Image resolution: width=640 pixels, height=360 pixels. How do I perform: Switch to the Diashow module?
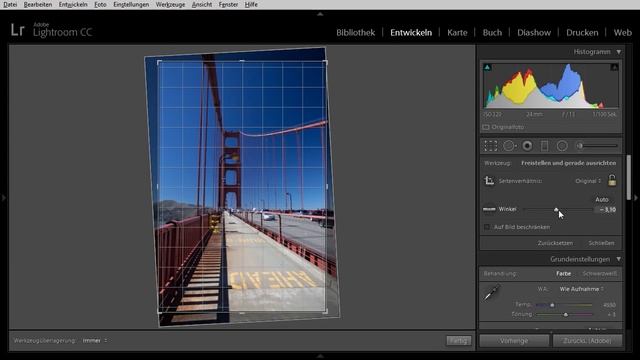(534, 33)
